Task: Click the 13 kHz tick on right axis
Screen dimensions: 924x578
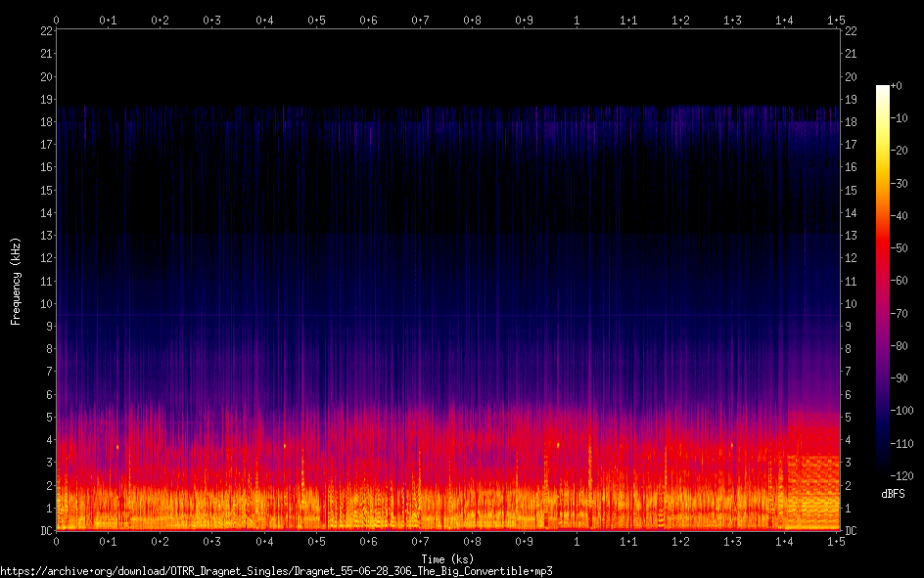Action: coord(851,236)
